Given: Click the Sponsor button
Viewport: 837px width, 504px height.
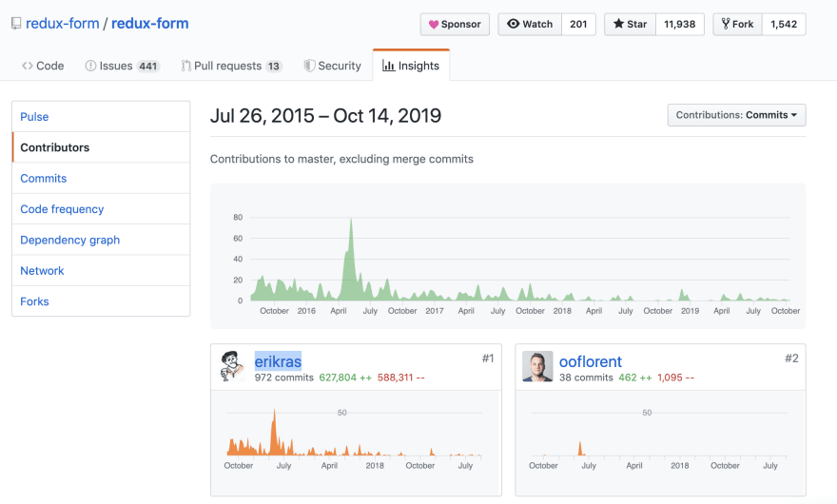Looking at the screenshot, I should [x=455, y=25].
